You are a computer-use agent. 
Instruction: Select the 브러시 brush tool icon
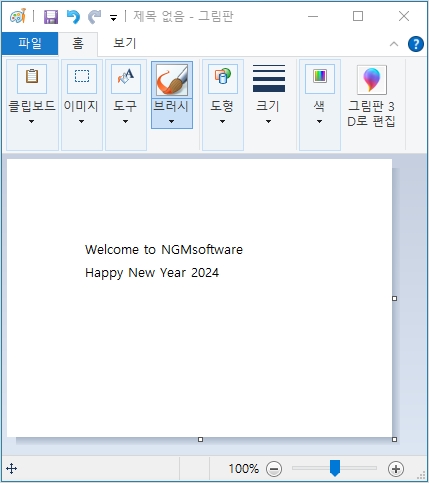click(x=172, y=80)
